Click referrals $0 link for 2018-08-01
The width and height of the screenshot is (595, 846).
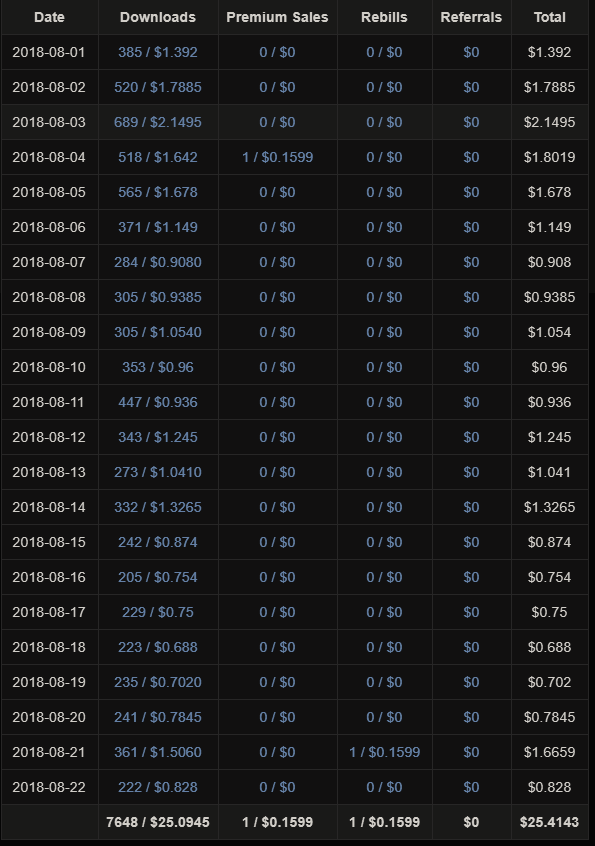point(471,52)
